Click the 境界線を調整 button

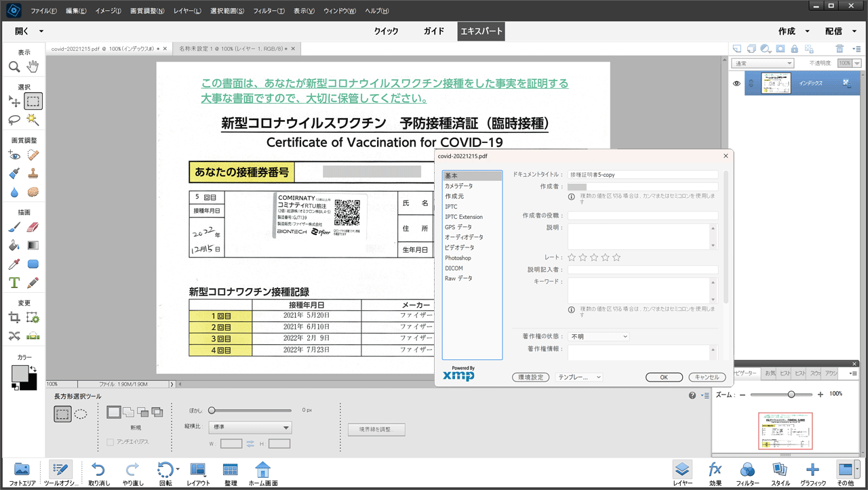tap(376, 429)
